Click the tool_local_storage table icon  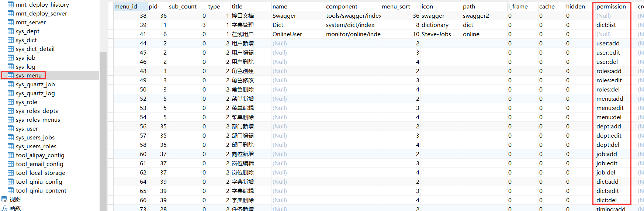coord(11,173)
